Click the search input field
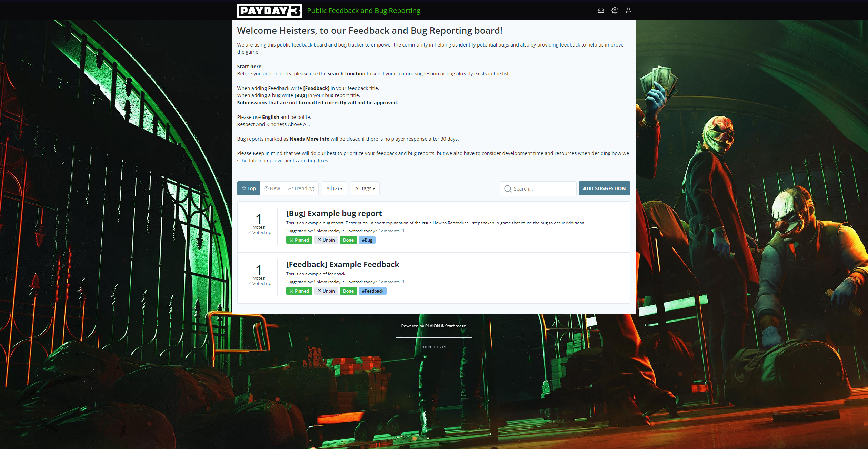The height and width of the screenshot is (449, 868). pyautogui.click(x=538, y=188)
